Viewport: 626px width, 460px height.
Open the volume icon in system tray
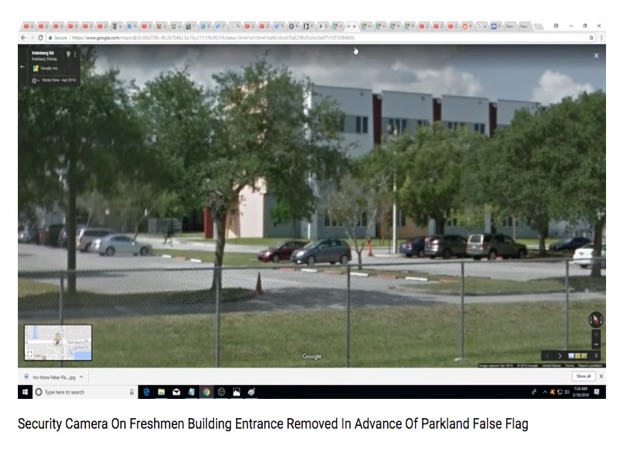(x=567, y=392)
